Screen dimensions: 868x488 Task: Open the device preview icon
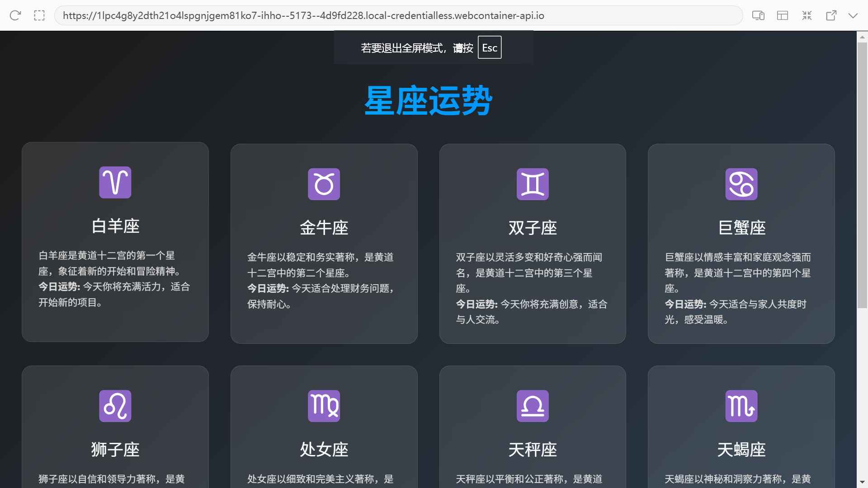tap(758, 15)
